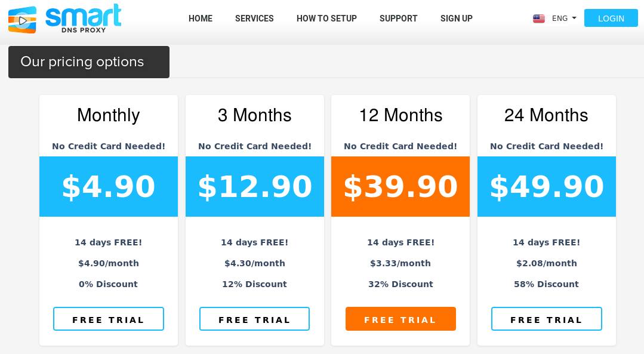Click orange FREE TRIAL for 12 Months
Screen dimensions: 644x354
coord(400,319)
